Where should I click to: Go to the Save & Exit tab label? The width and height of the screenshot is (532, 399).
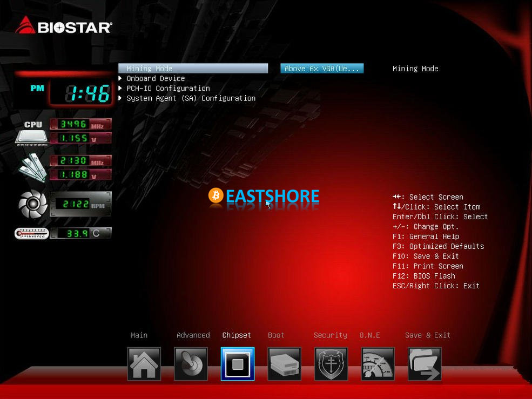point(428,335)
